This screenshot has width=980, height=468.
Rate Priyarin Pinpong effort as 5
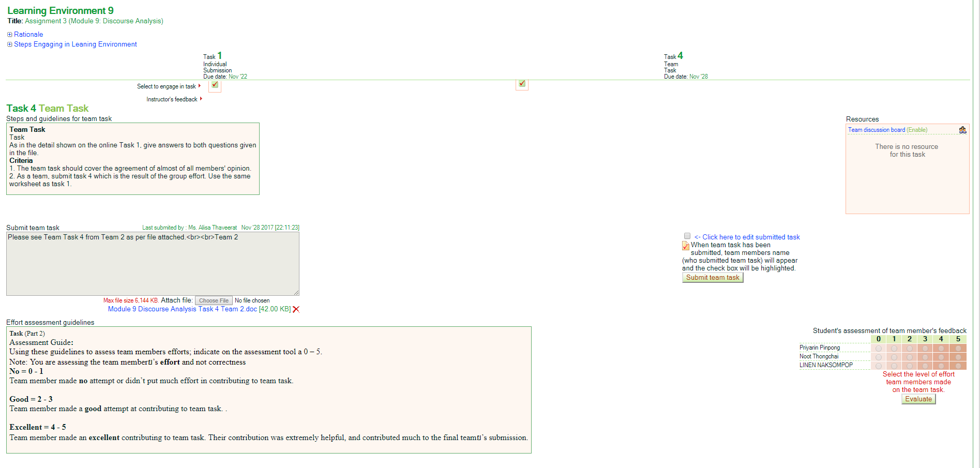(958, 349)
